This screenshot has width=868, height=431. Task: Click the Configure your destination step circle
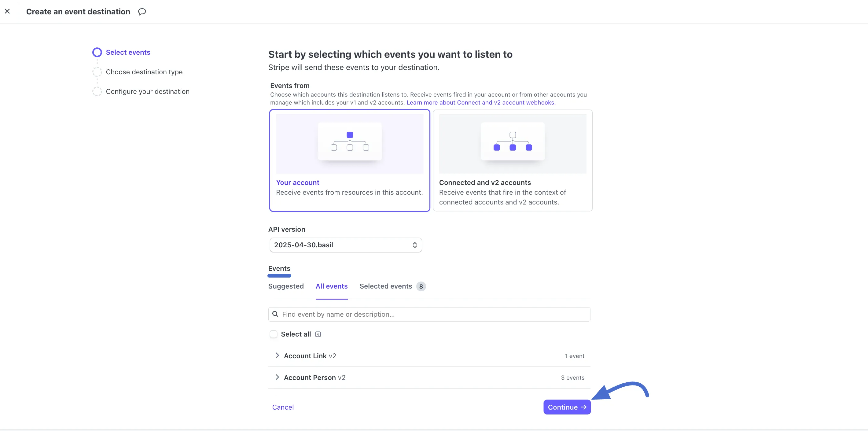97,91
